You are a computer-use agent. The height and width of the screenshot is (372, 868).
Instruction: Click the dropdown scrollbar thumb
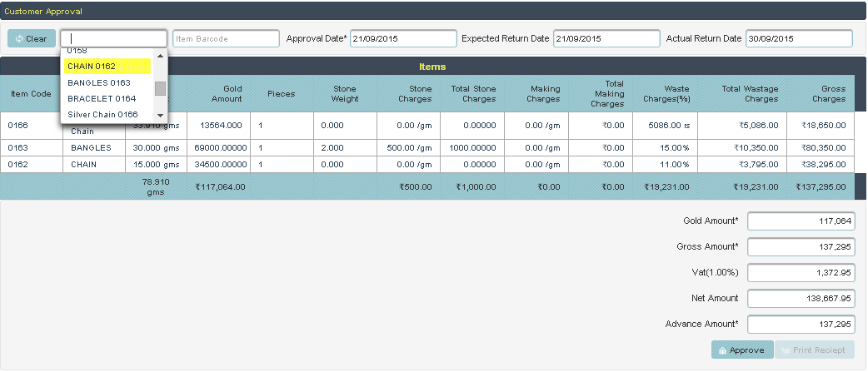[x=160, y=88]
